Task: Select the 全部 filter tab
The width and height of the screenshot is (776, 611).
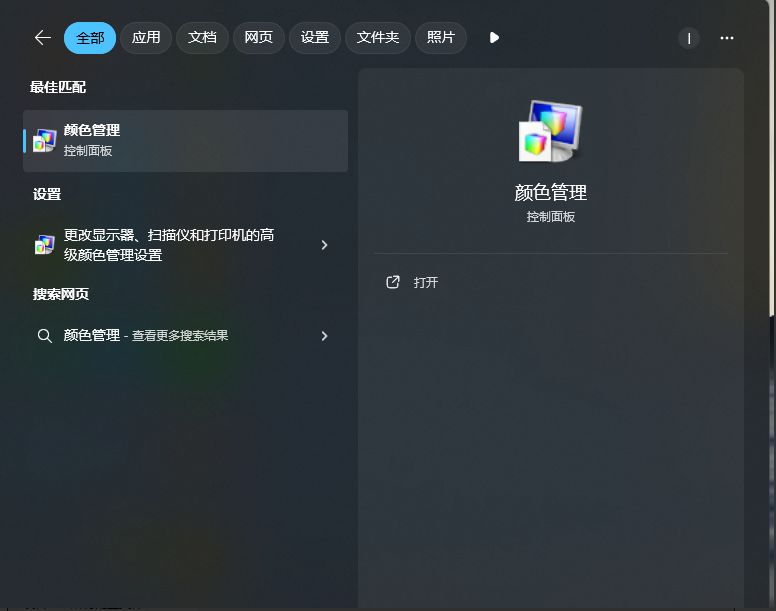Action: point(90,38)
